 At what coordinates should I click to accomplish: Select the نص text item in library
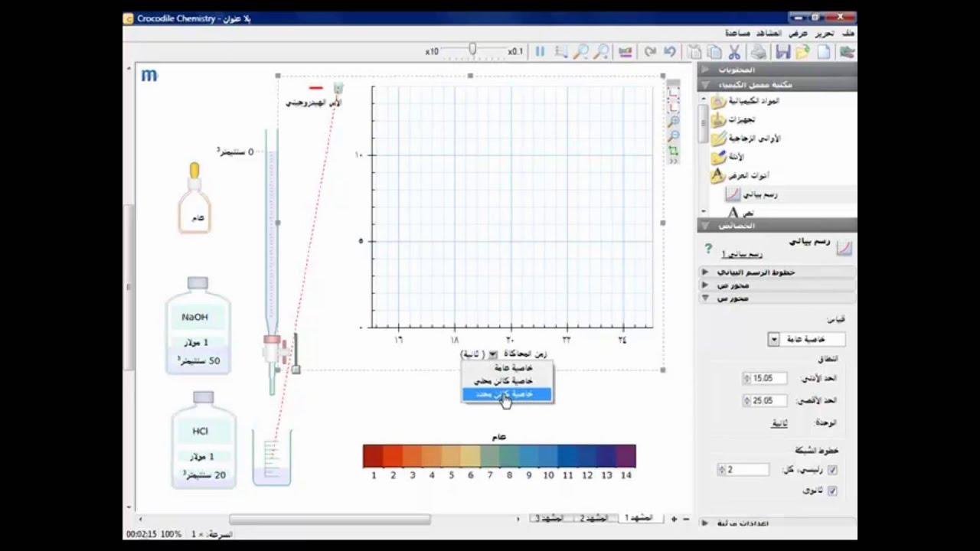[x=740, y=213]
